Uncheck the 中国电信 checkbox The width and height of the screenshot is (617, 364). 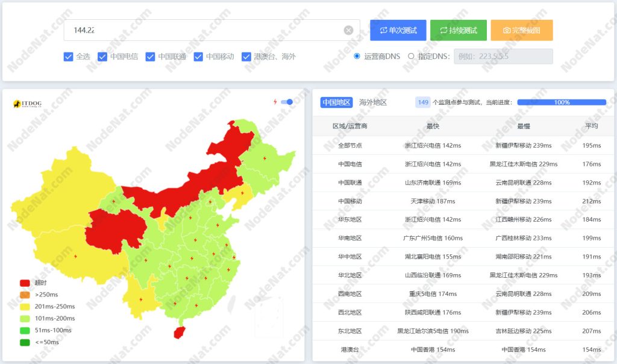pos(102,57)
